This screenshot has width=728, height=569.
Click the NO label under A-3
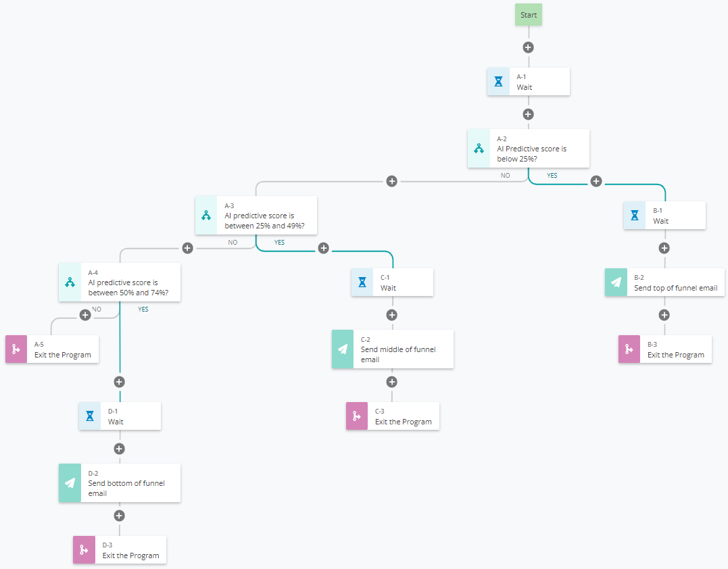pos(233,243)
